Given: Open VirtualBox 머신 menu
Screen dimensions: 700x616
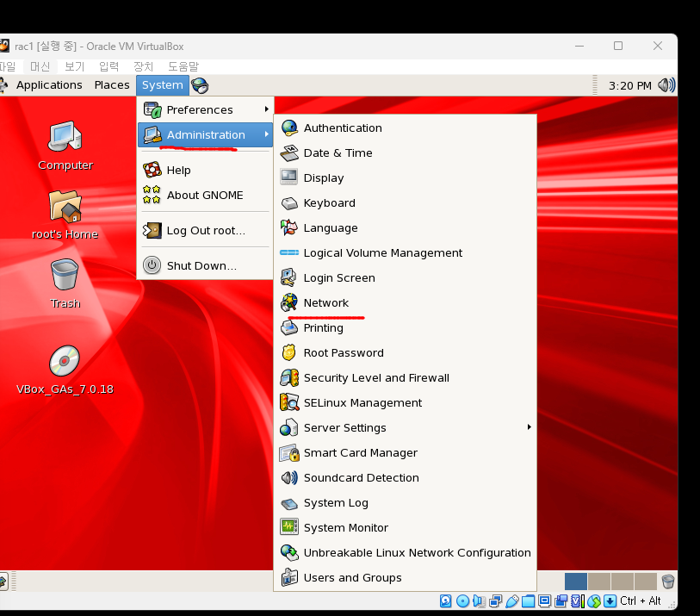Looking at the screenshot, I should 40,66.
